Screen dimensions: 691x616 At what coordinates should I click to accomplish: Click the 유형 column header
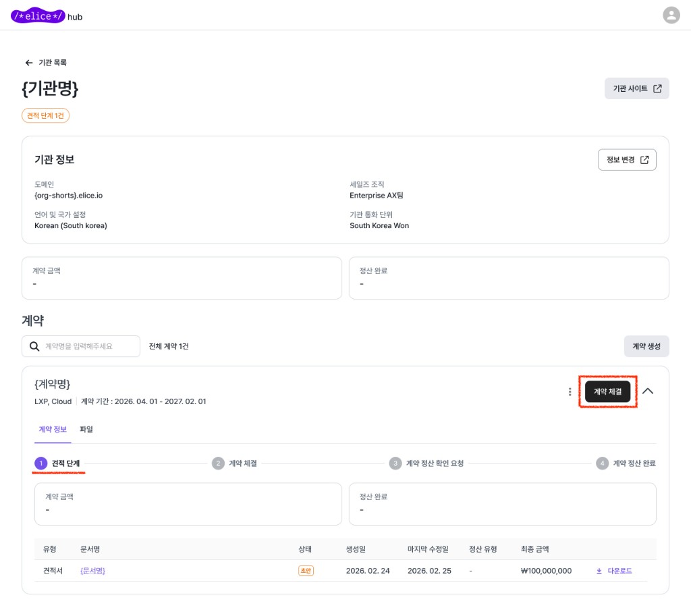pos(49,549)
